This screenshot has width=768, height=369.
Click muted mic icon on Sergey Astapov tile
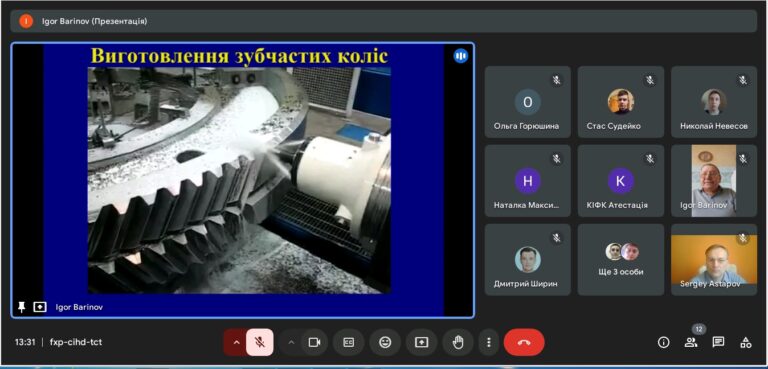(743, 238)
